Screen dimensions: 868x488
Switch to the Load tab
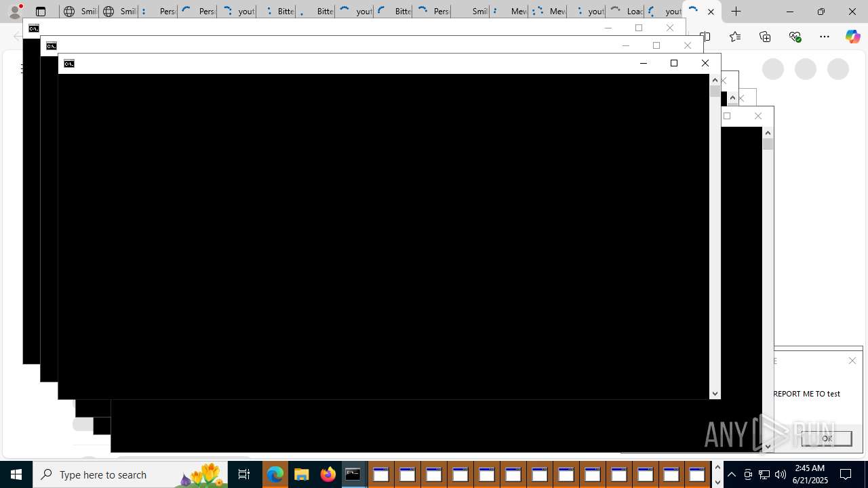tap(625, 12)
